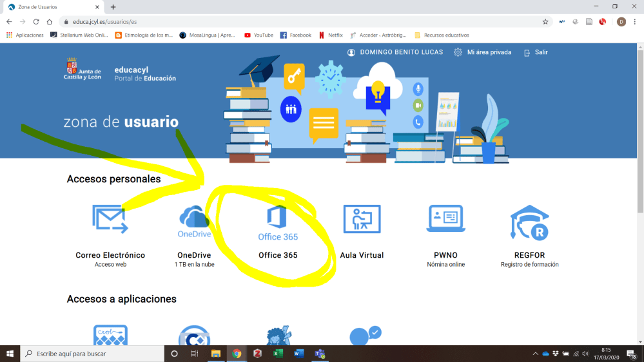
Task: Show hidden system tray icons
Action: [535, 354]
